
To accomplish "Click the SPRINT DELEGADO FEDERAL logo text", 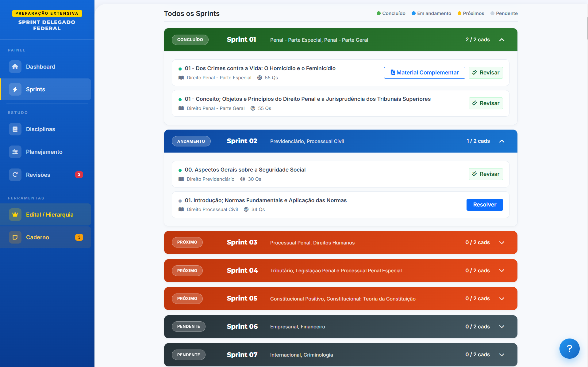I will point(47,25).
